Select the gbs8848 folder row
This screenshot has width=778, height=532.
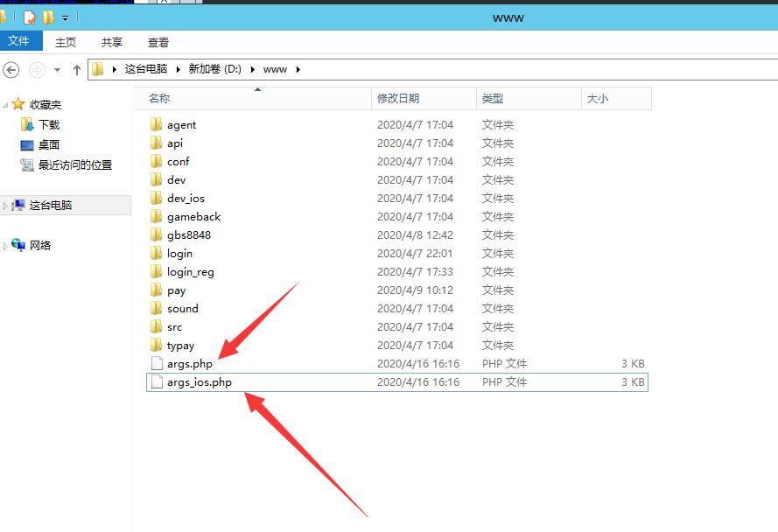[x=189, y=235]
